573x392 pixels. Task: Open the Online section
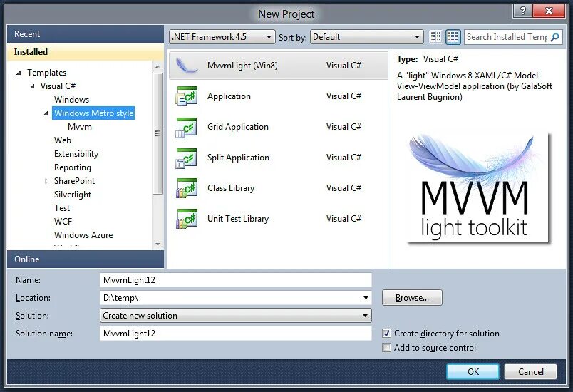[x=85, y=259]
